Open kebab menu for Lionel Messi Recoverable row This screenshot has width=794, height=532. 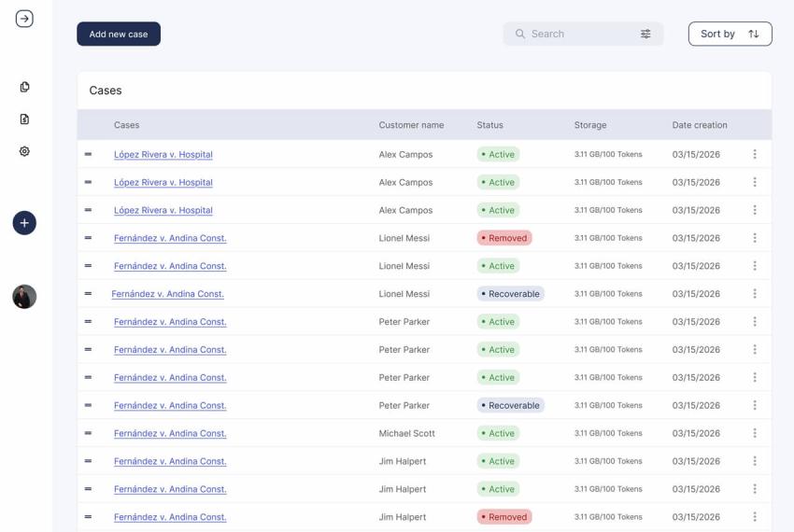(755, 294)
